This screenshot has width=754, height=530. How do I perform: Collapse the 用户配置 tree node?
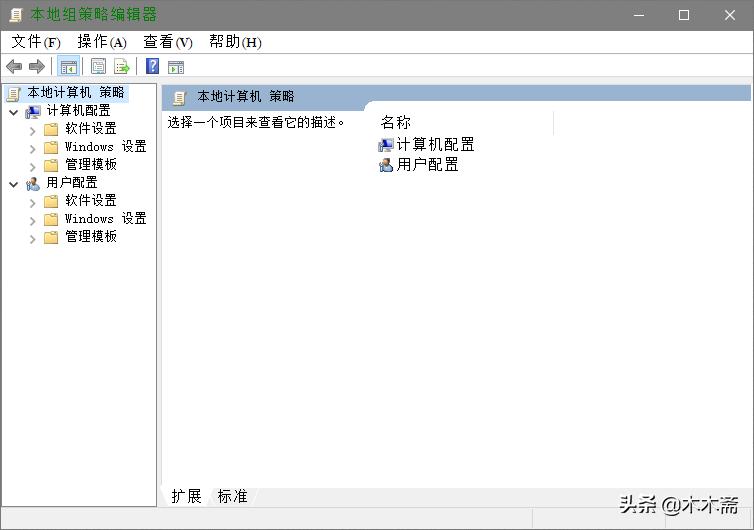(x=13, y=184)
